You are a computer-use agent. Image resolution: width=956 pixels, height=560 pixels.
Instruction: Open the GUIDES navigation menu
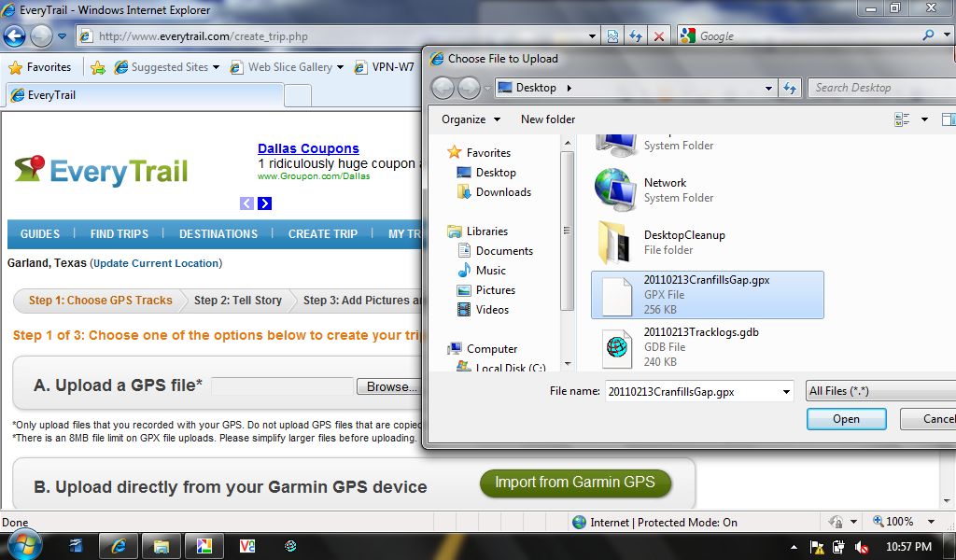click(x=39, y=234)
